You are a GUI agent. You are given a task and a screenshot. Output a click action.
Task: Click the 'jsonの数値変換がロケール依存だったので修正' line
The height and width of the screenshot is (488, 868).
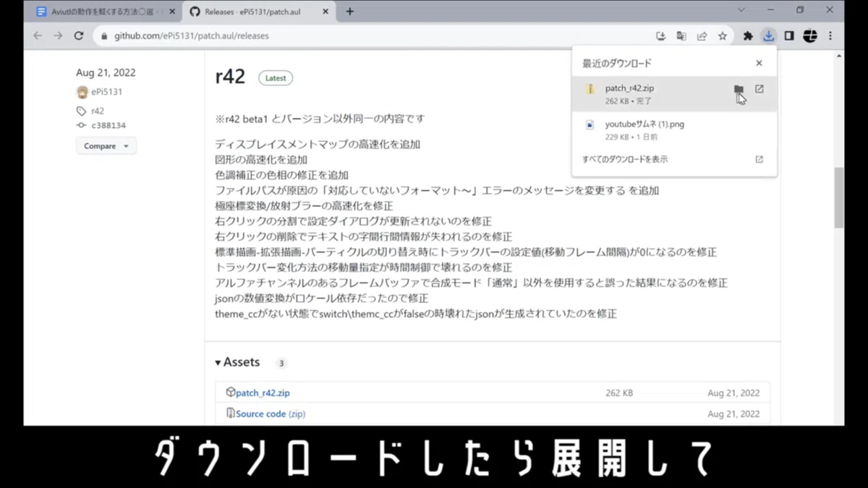pyautogui.click(x=322, y=298)
